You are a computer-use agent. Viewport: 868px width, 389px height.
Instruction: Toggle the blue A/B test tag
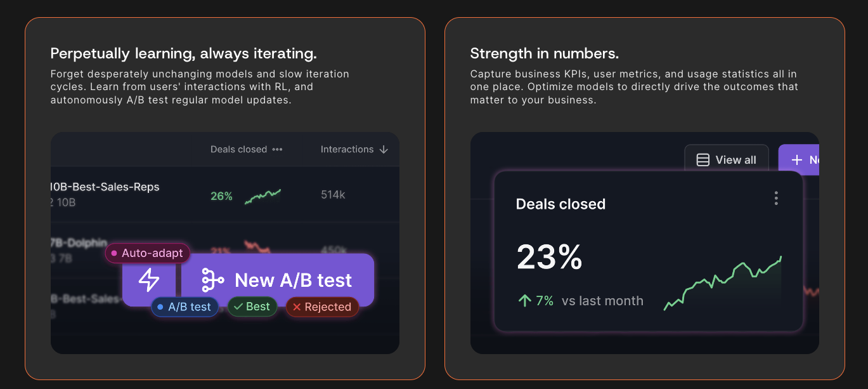click(185, 307)
